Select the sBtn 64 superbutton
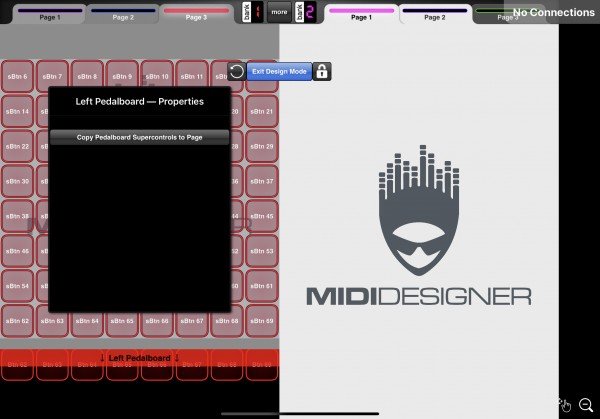600x419 pixels. point(87,321)
